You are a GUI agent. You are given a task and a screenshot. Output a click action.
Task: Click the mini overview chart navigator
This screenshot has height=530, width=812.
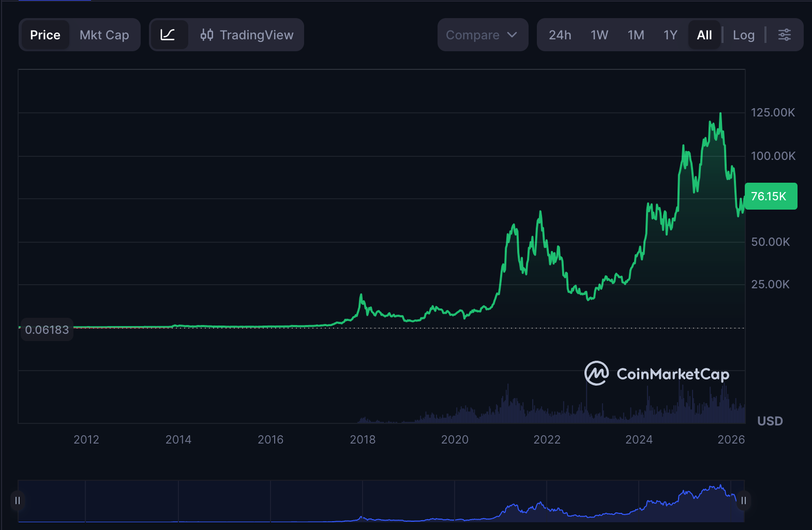point(381,501)
